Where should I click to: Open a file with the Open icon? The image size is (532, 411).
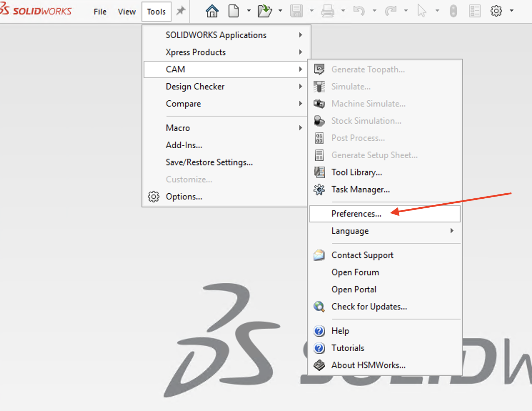click(x=265, y=11)
